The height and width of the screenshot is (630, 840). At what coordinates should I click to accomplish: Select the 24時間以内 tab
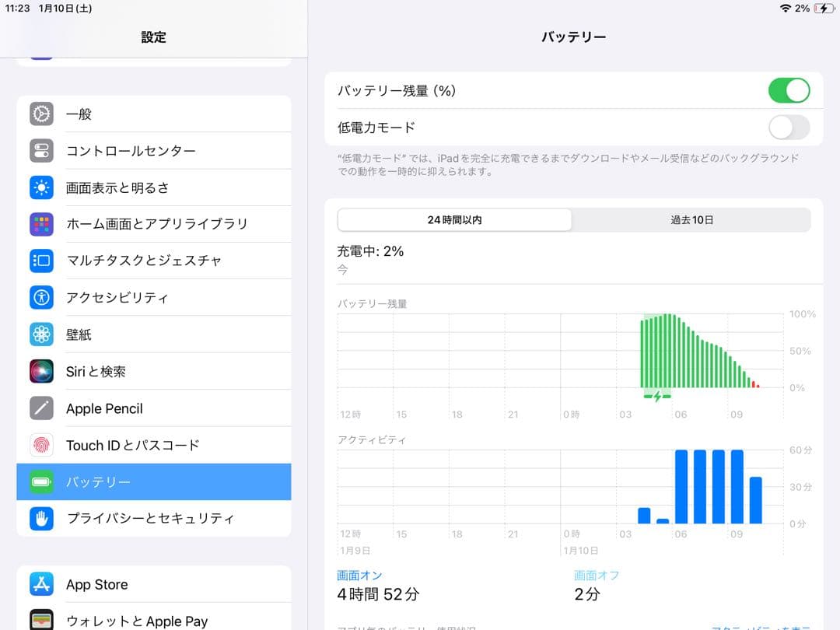pyautogui.click(x=454, y=219)
